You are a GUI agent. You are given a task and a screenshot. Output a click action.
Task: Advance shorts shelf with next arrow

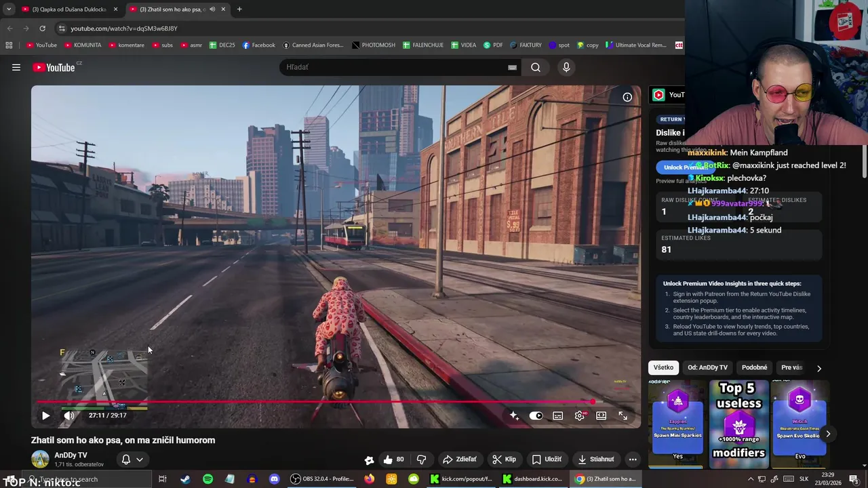(x=828, y=434)
